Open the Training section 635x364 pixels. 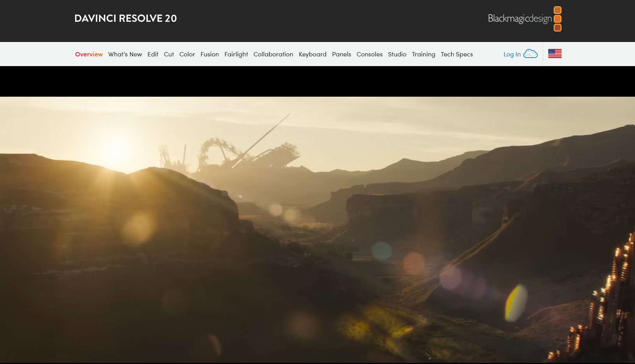pos(423,54)
